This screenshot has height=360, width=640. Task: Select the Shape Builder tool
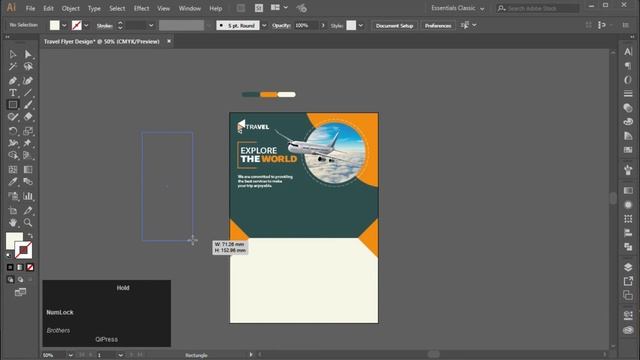click(13, 156)
